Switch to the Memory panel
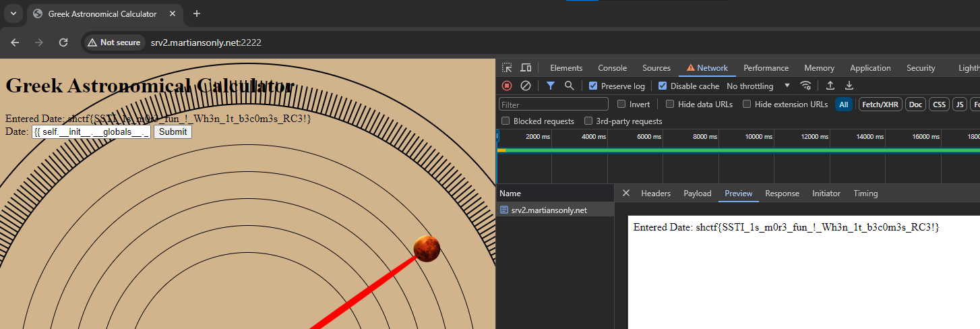Viewport: 980px width, 329px height. [819, 68]
